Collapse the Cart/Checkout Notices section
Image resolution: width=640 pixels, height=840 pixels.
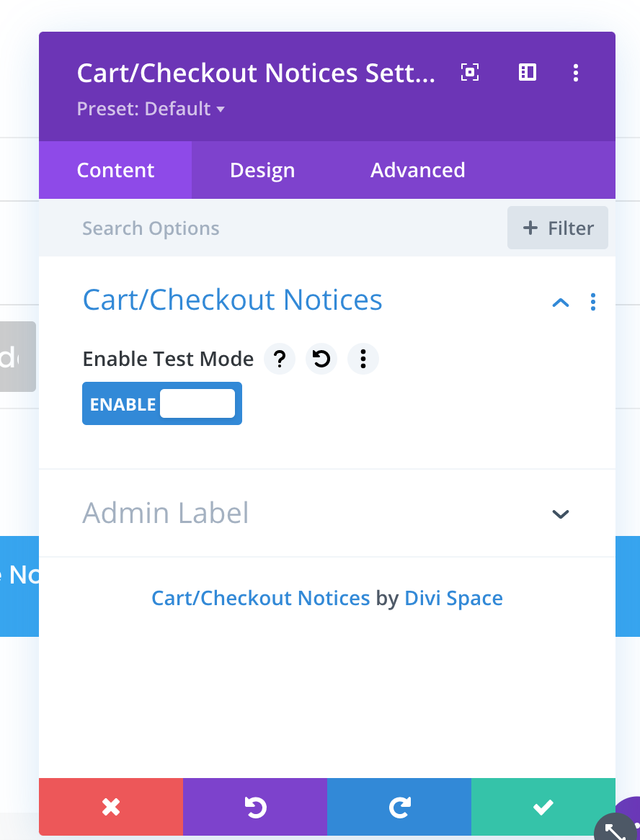point(560,303)
